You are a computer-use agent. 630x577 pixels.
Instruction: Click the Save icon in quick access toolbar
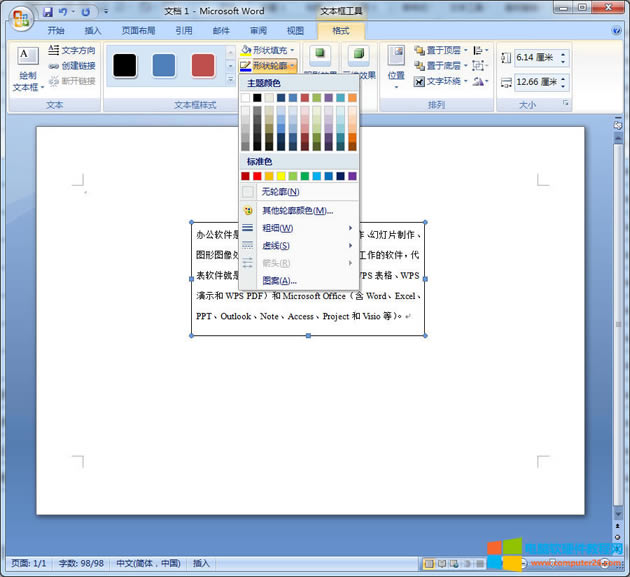coord(47,12)
